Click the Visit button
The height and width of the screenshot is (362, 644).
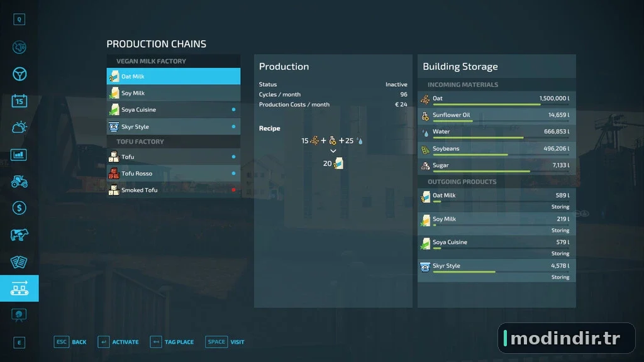click(x=225, y=342)
